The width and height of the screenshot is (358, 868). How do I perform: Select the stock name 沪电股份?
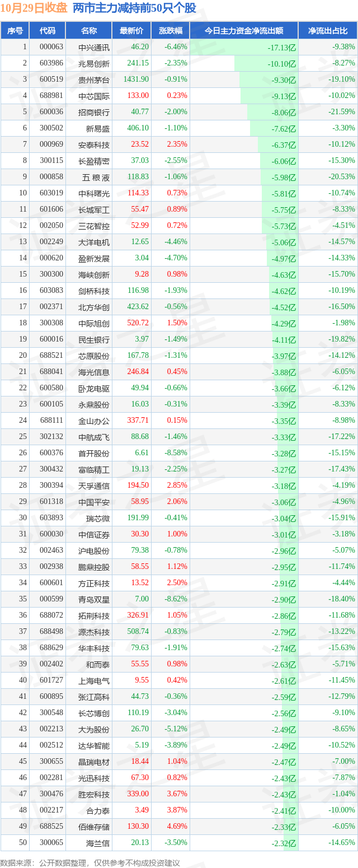pos(94,551)
